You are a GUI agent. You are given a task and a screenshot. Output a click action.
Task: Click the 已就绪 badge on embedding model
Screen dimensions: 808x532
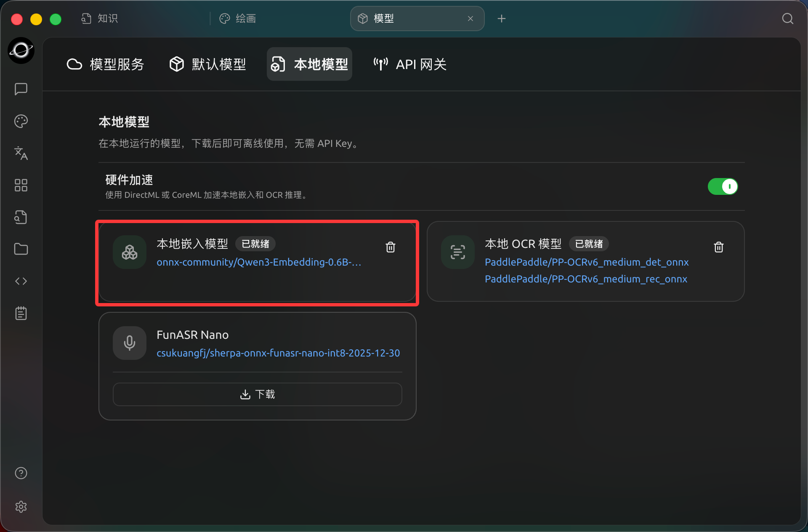(255, 244)
